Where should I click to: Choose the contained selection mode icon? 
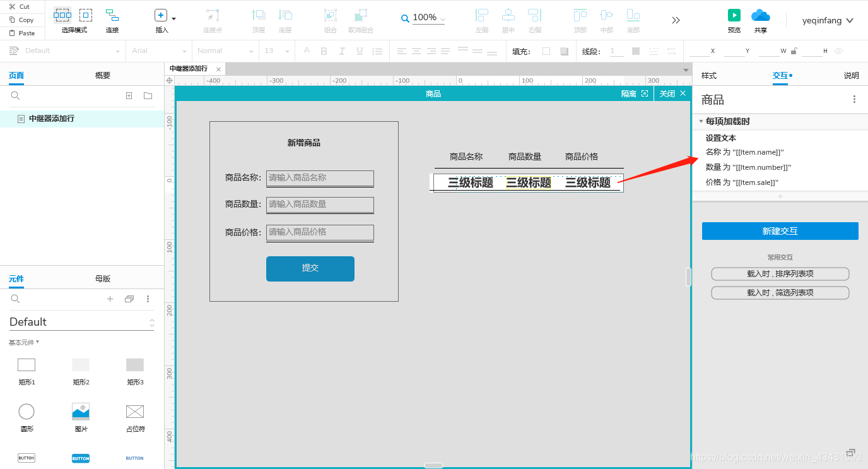coord(86,15)
